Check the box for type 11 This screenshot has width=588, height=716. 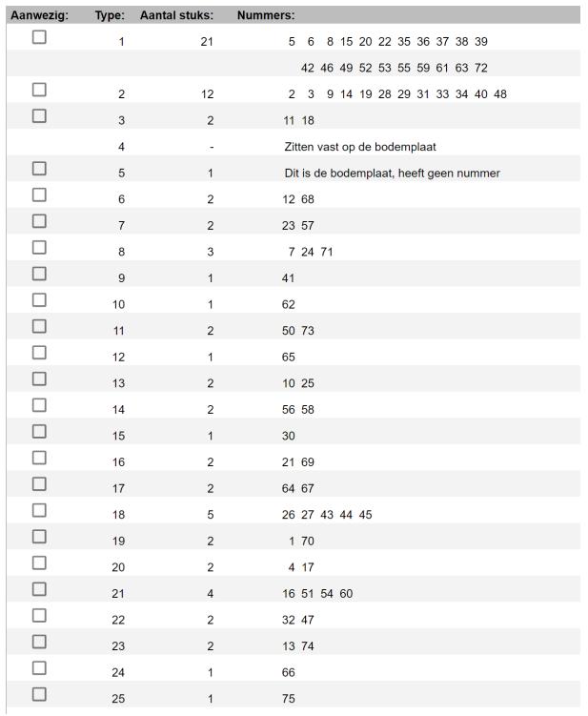click(39, 326)
